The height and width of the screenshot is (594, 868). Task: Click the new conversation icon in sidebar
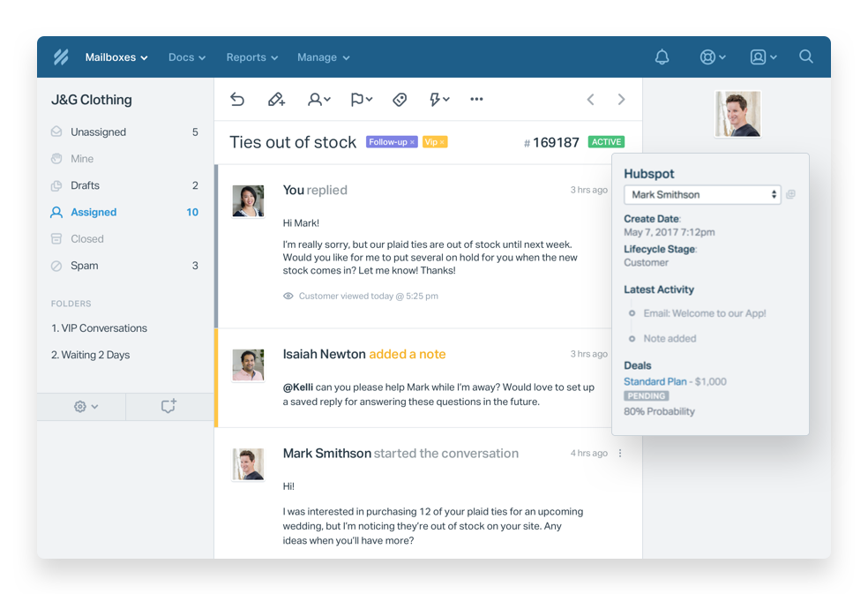[168, 406]
